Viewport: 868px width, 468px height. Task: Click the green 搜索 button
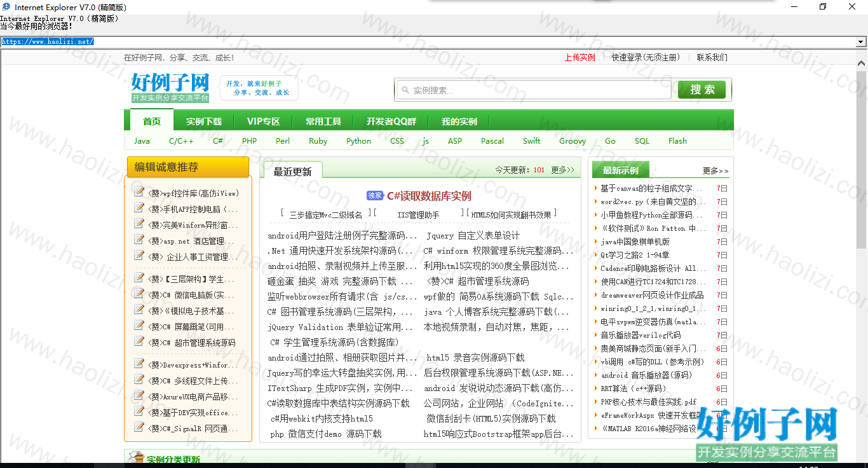click(702, 90)
